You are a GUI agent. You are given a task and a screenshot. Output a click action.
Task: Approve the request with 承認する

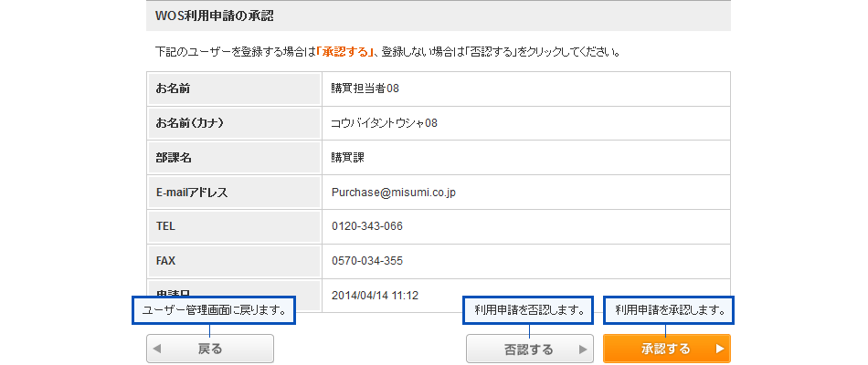666,349
